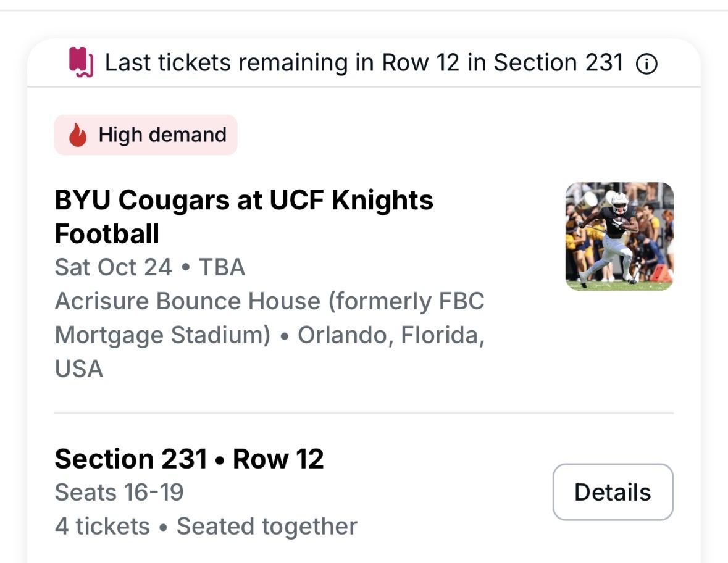This screenshot has height=563, width=728.
Task: Click the word Football in the title
Action: [x=107, y=234]
